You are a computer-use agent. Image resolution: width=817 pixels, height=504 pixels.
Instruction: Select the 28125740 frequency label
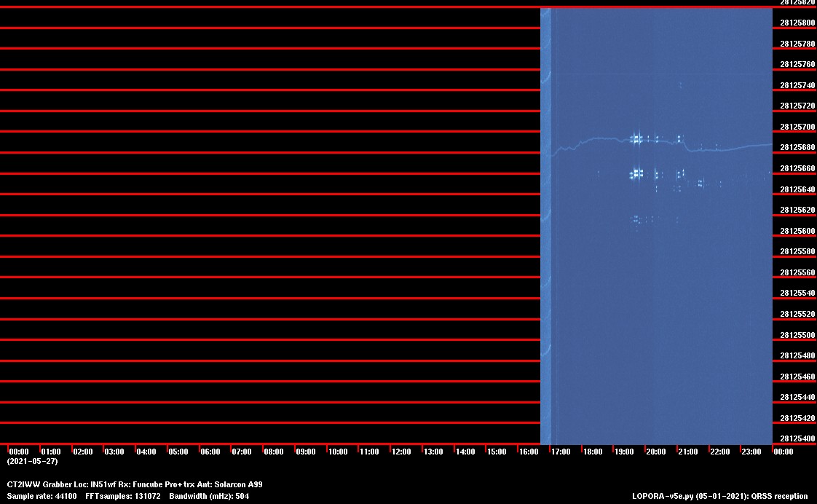(x=797, y=85)
